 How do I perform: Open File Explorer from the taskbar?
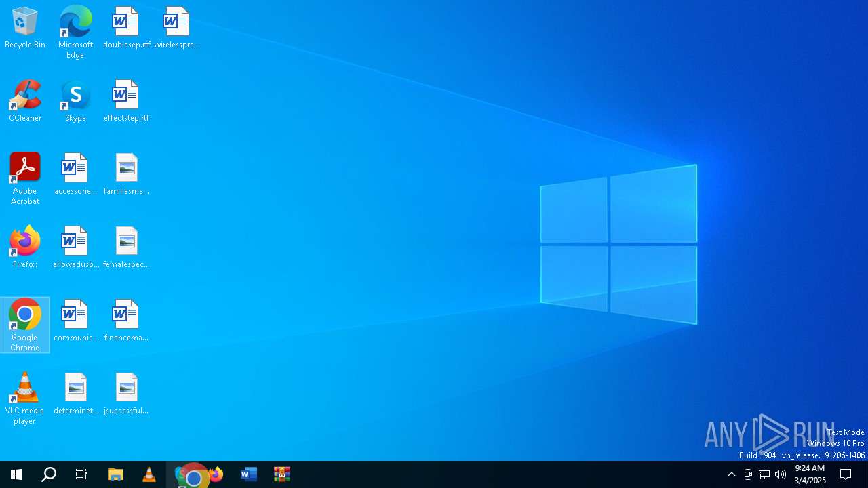click(x=116, y=474)
